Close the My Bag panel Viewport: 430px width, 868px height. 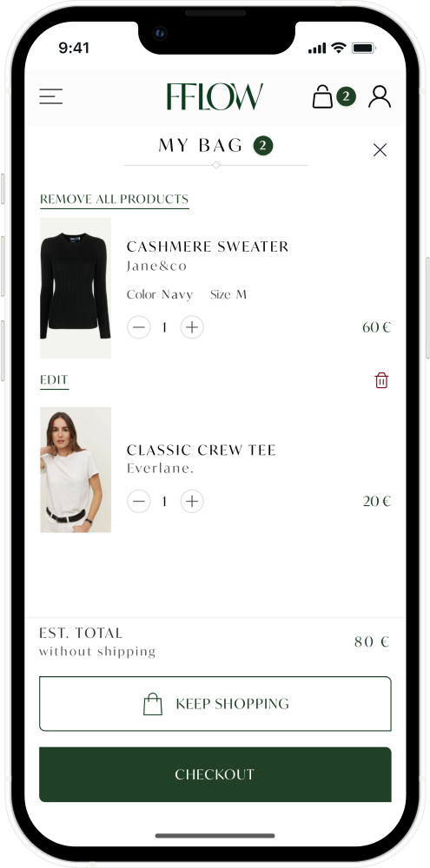click(380, 150)
